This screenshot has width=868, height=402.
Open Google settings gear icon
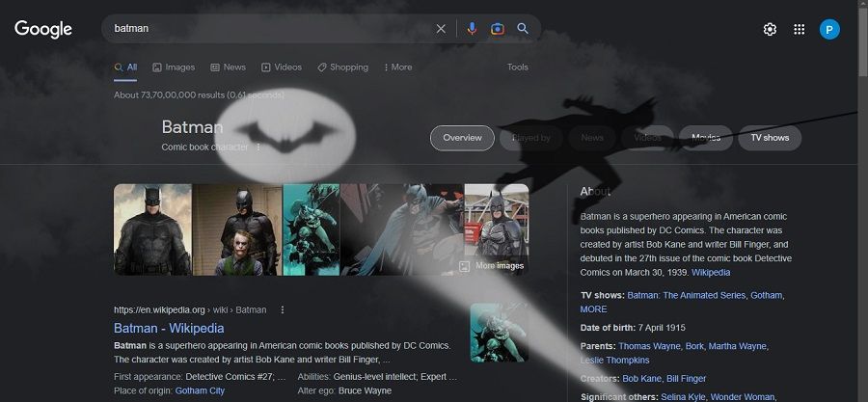[770, 29]
